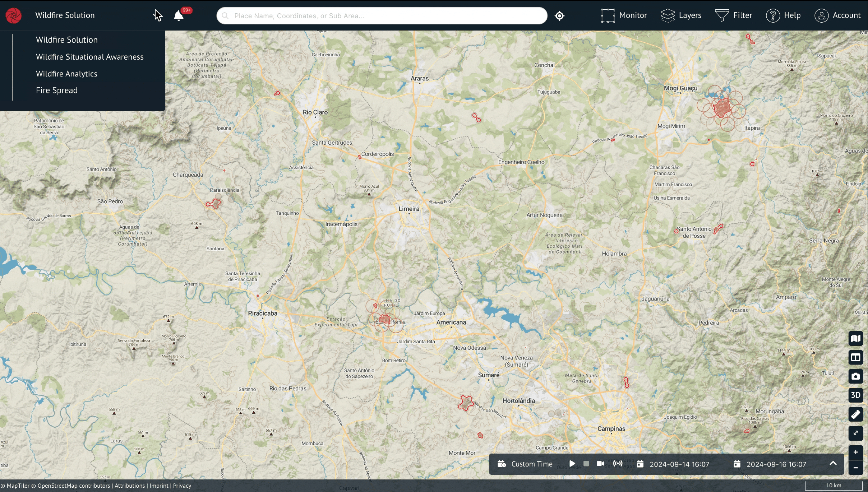Click the fire marker south of Mata de Santa Genebra
Image resolution: width=868 pixels, height=492 pixels.
pyautogui.click(x=626, y=382)
